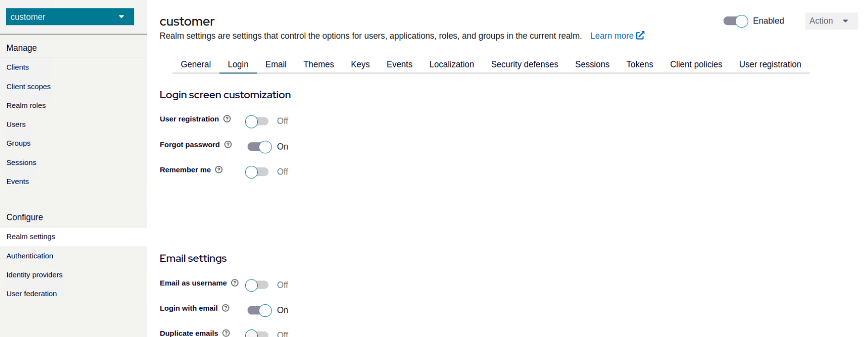Open the customer realm selector dropdown

(x=70, y=17)
